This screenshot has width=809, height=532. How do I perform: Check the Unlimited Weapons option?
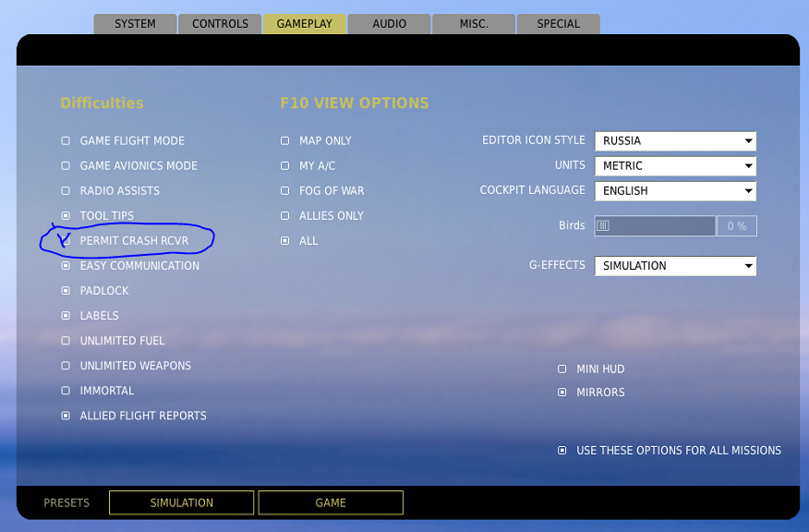[x=66, y=366]
